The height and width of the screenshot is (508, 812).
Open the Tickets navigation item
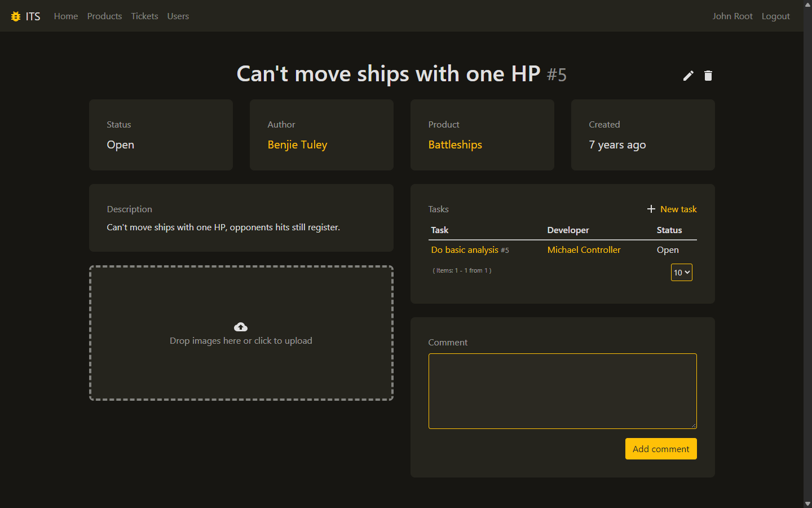pyautogui.click(x=144, y=16)
